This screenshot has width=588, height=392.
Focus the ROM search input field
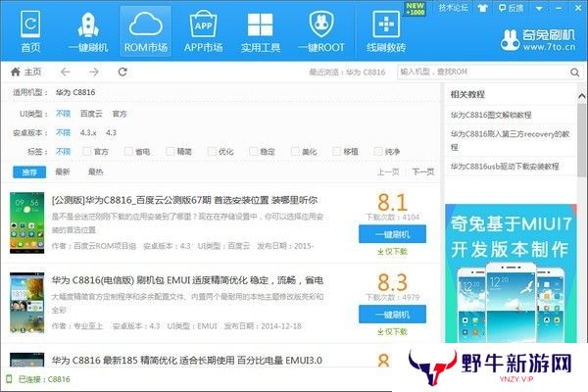[x=483, y=72]
